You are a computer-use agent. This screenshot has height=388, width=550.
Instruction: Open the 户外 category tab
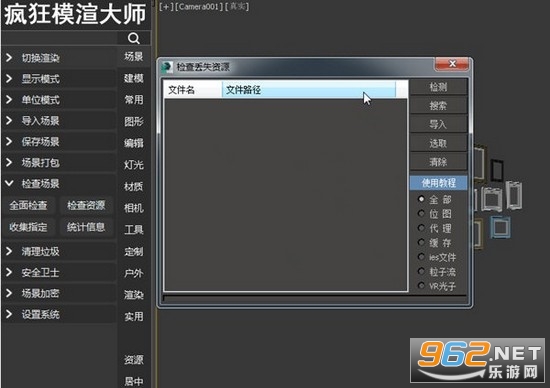pyautogui.click(x=134, y=273)
